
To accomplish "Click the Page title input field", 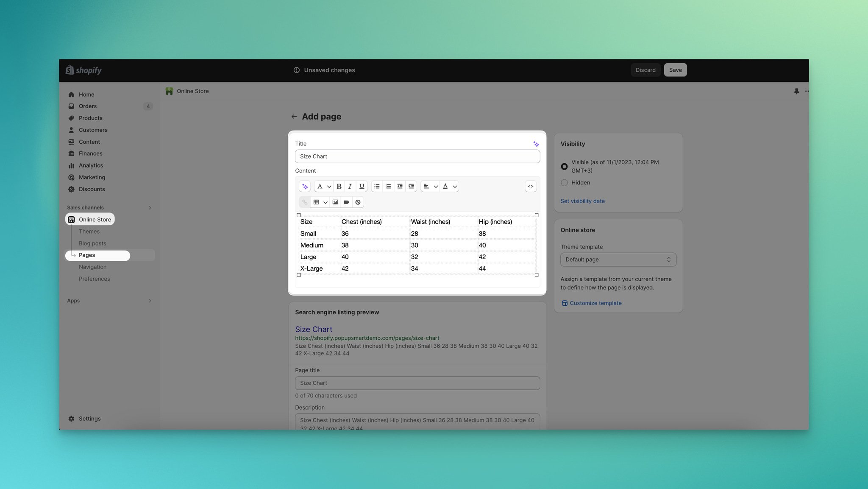I will (417, 383).
